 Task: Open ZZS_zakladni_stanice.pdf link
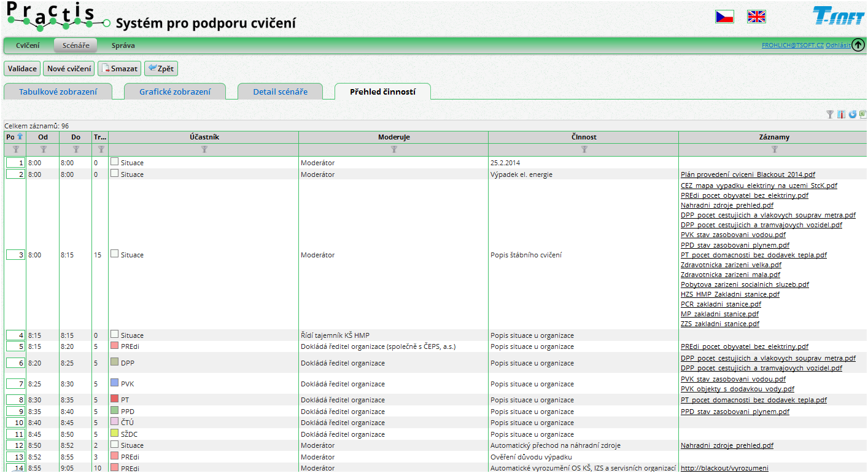click(719, 324)
